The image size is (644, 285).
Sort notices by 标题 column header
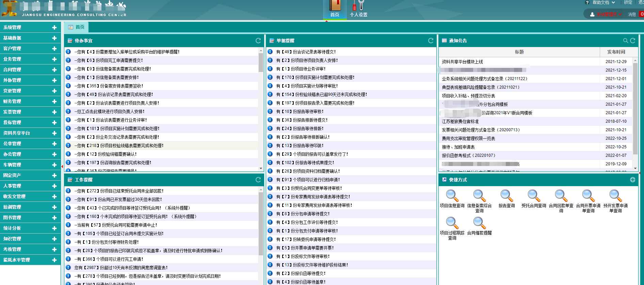pyautogui.click(x=519, y=52)
